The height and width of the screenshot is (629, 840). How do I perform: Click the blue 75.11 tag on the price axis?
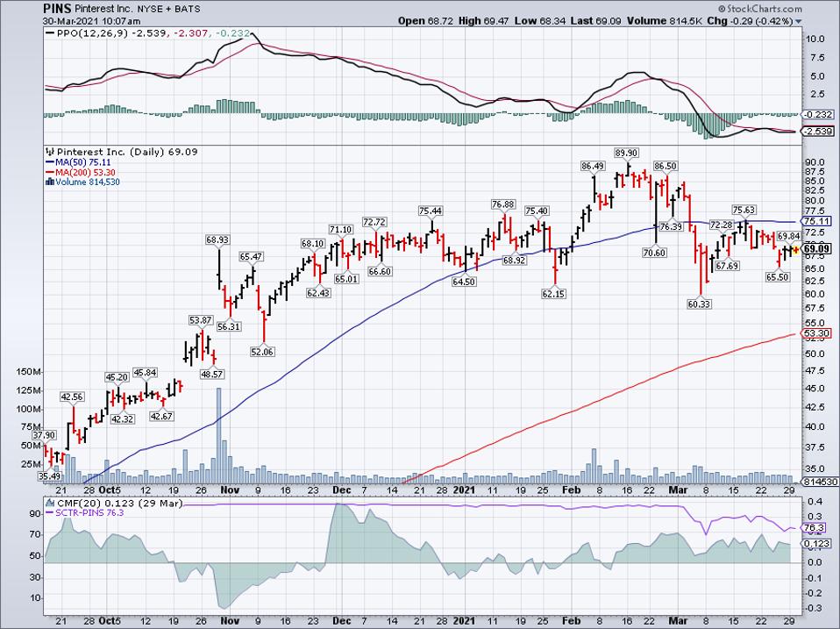point(818,221)
